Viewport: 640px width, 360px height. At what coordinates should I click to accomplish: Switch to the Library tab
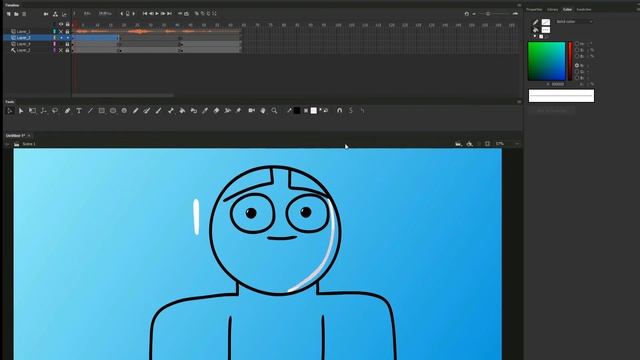click(x=553, y=9)
